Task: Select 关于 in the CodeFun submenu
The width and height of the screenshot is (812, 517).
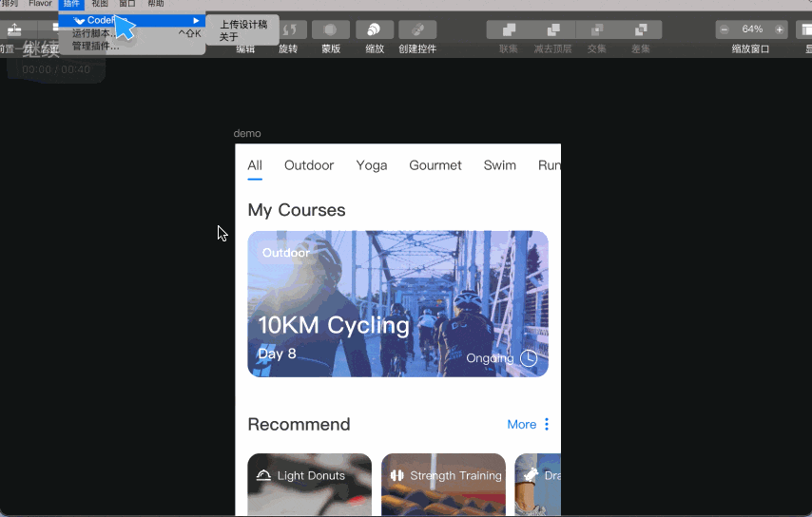Action: [x=228, y=37]
